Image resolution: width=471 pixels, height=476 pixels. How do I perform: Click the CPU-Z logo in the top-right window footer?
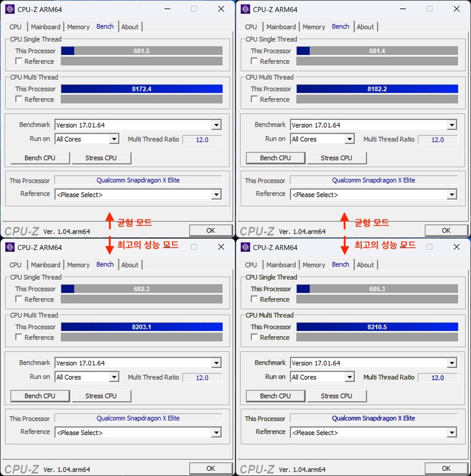pos(256,230)
